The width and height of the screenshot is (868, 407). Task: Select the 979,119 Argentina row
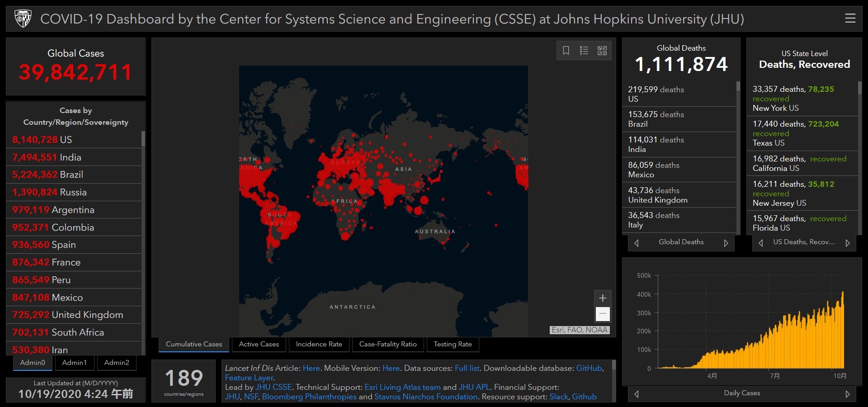(x=74, y=210)
